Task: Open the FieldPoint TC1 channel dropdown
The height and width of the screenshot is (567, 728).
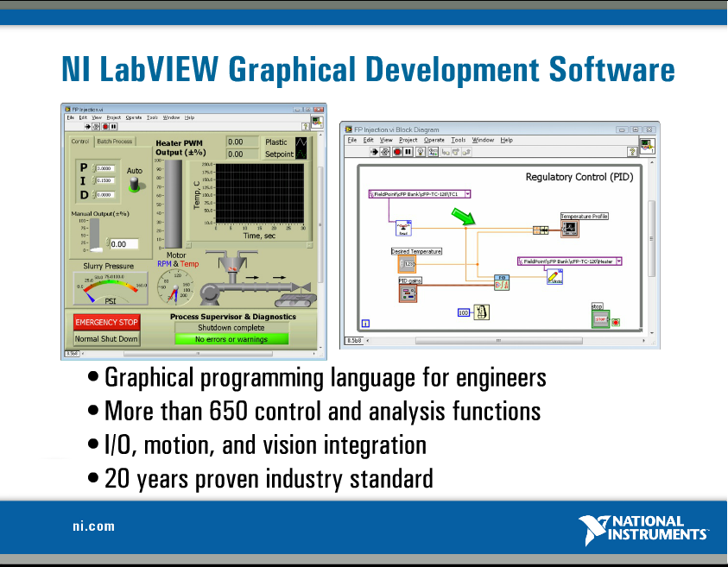Action: point(468,194)
